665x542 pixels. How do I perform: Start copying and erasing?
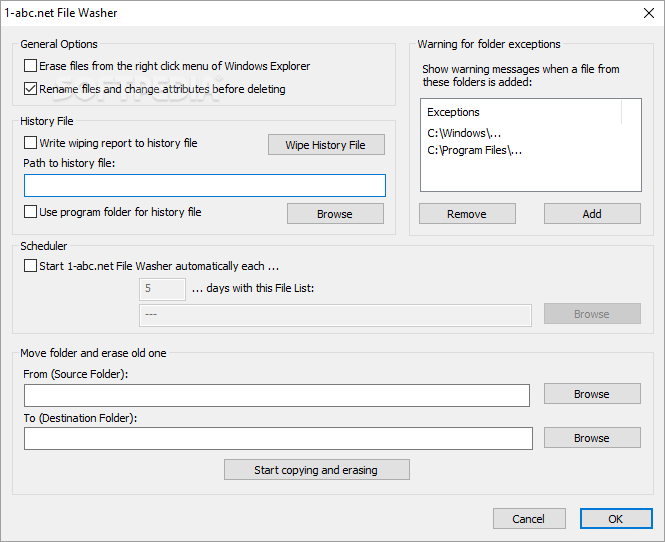[x=317, y=469]
